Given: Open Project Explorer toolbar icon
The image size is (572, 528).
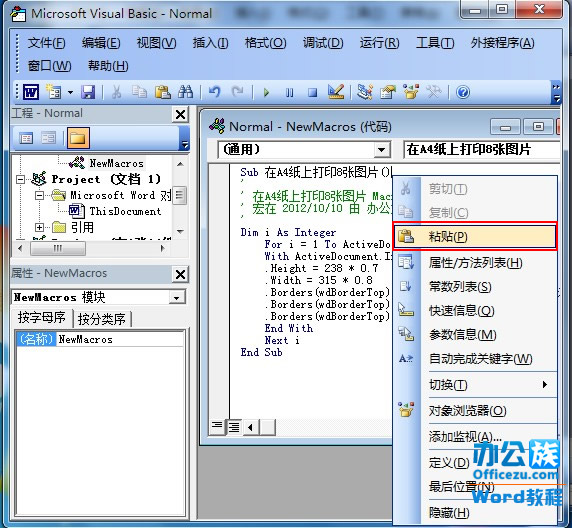Looking at the screenshot, I should (365, 92).
